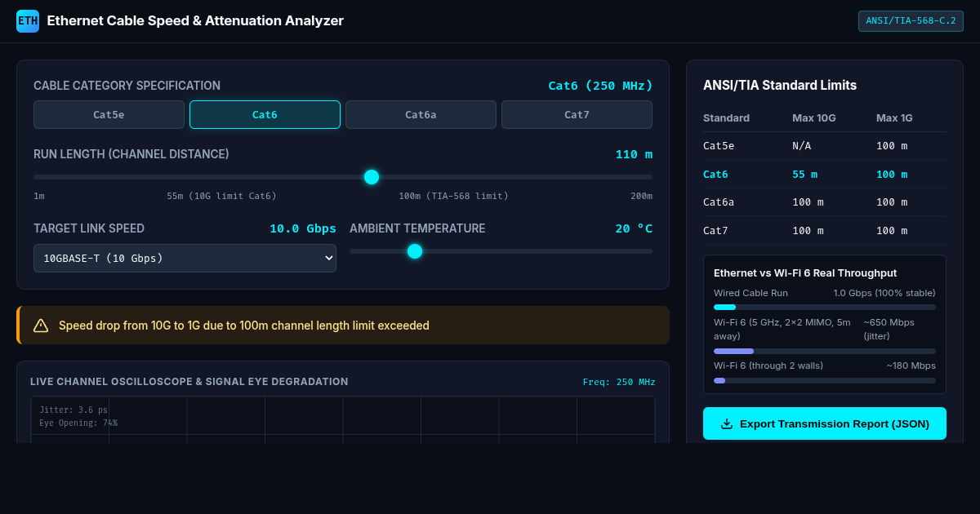Click the 10.0 Gbps target speed value

click(303, 228)
